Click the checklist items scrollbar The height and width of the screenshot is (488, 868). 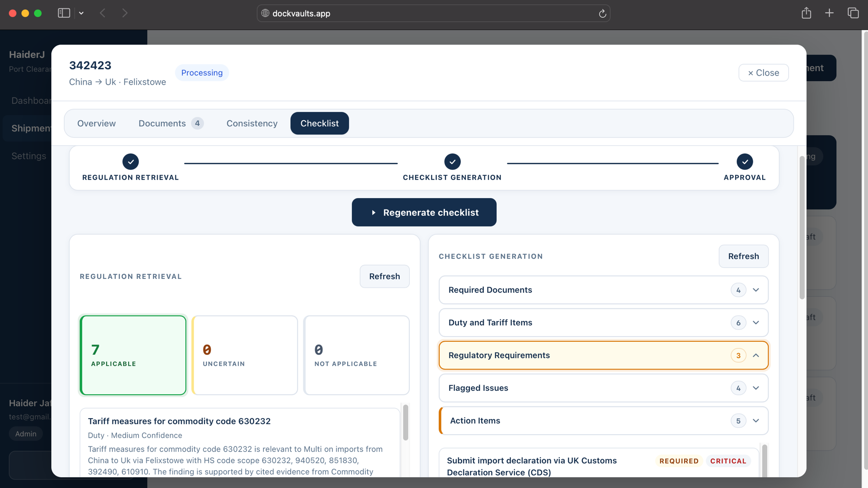(764, 461)
